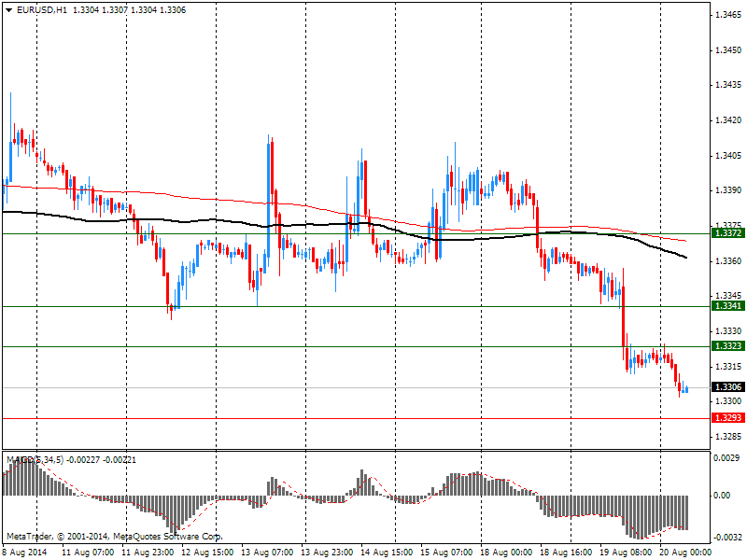Click the 0.0029 MACD scale value
Screen dimensions: 747x560
point(726,458)
